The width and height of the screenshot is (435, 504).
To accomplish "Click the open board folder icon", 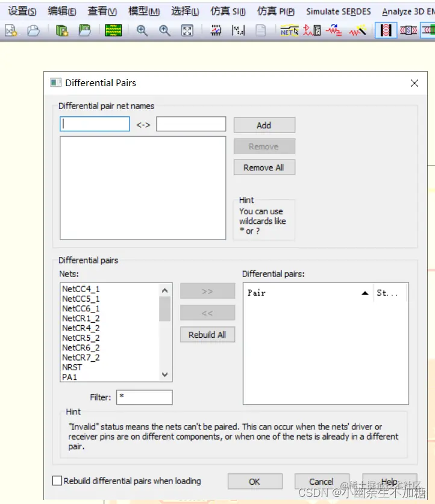I will (85, 31).
